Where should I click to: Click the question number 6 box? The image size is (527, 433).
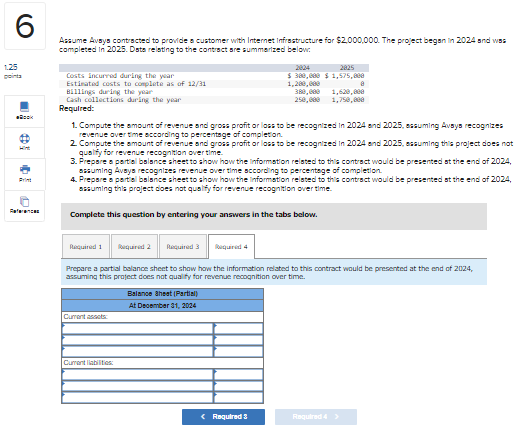tap(25, 26)
